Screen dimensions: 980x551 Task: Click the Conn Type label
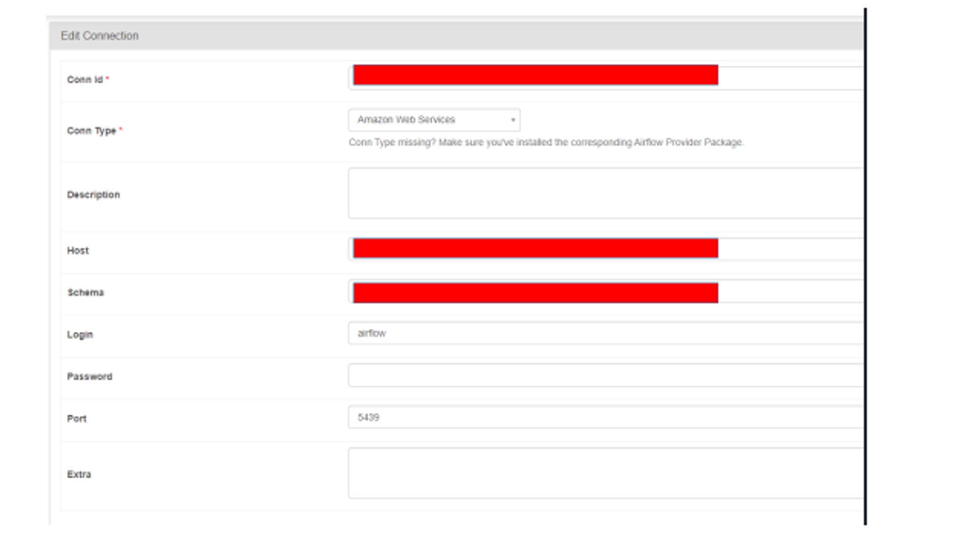[92, 131]
